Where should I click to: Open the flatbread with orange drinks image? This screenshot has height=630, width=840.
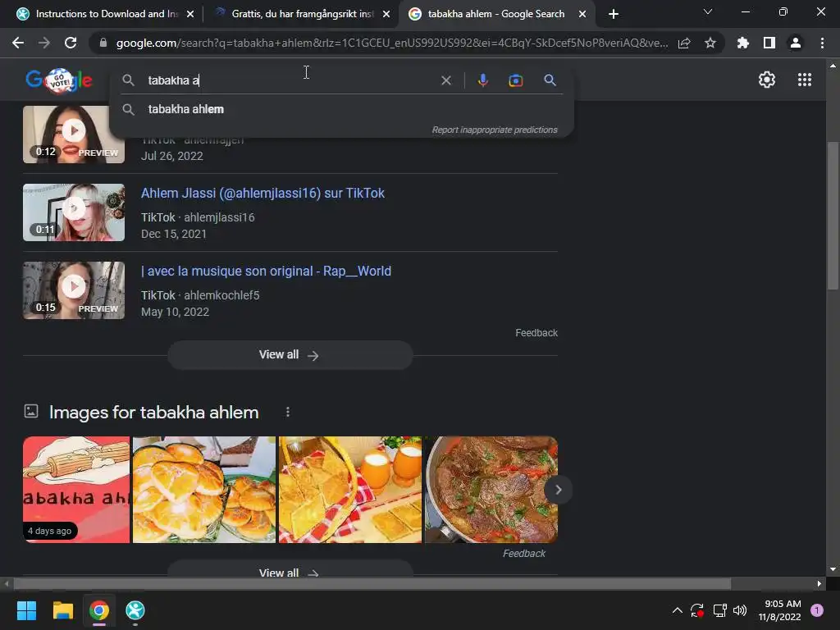[x=350, y=490]
